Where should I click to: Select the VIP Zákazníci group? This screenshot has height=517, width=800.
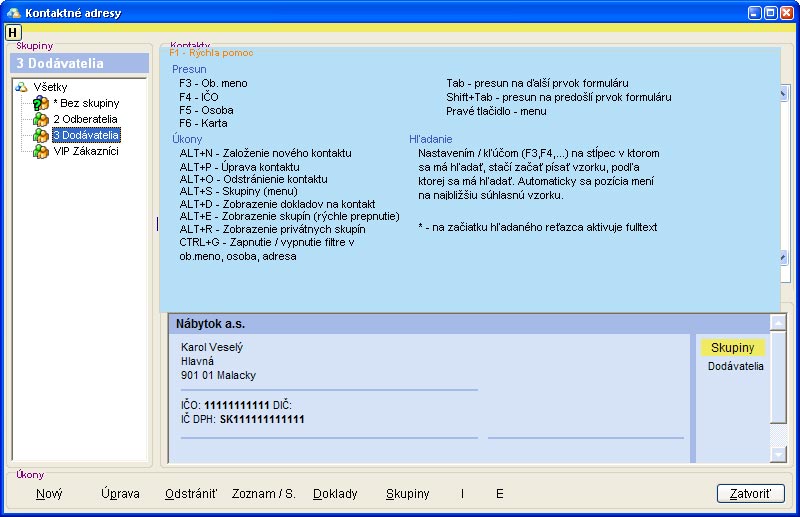pos(86,151)
